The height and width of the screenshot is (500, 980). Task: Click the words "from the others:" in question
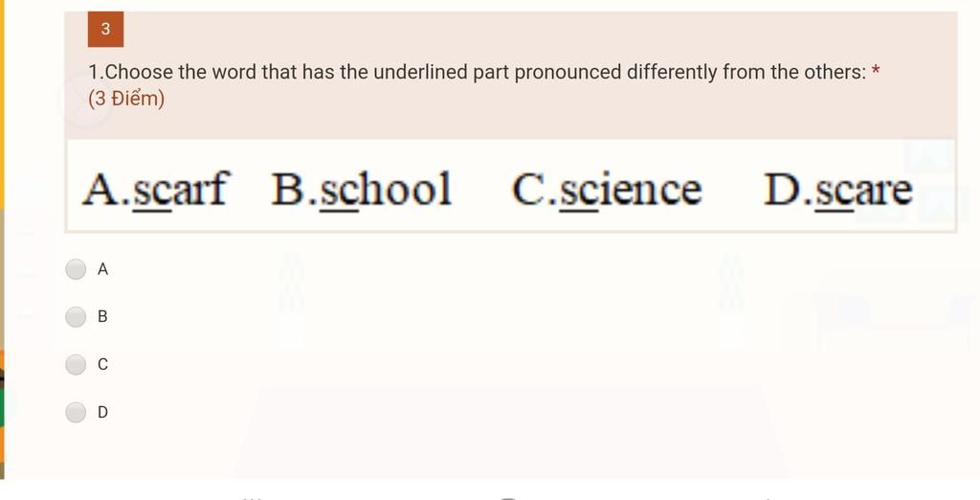click(794, 72)
